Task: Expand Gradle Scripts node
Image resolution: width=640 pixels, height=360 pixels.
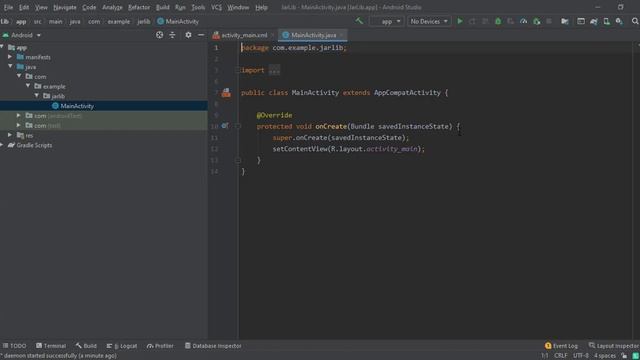Action: [x=2, y=145]
